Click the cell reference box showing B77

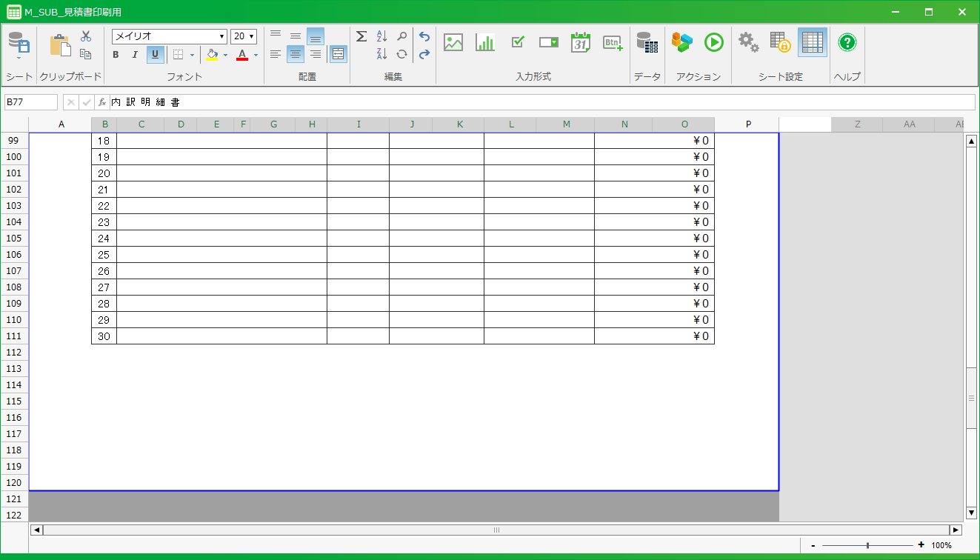tap(30, 102)
